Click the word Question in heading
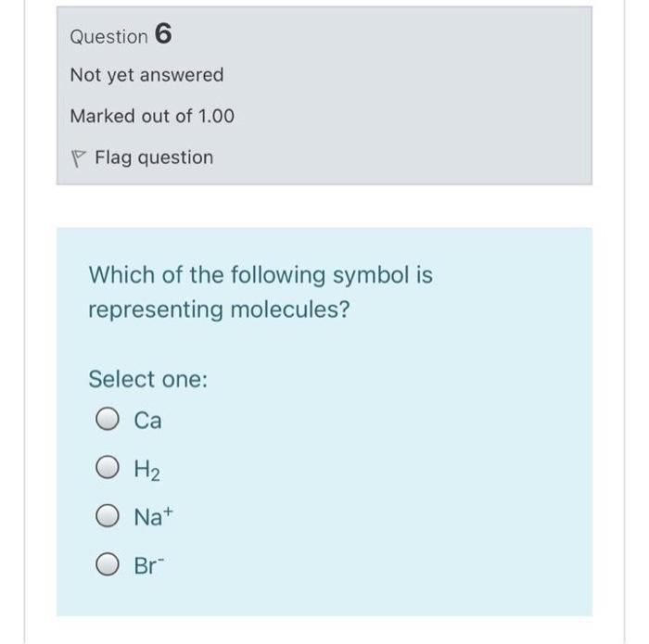Screen dimensions: 649x644 108,37
